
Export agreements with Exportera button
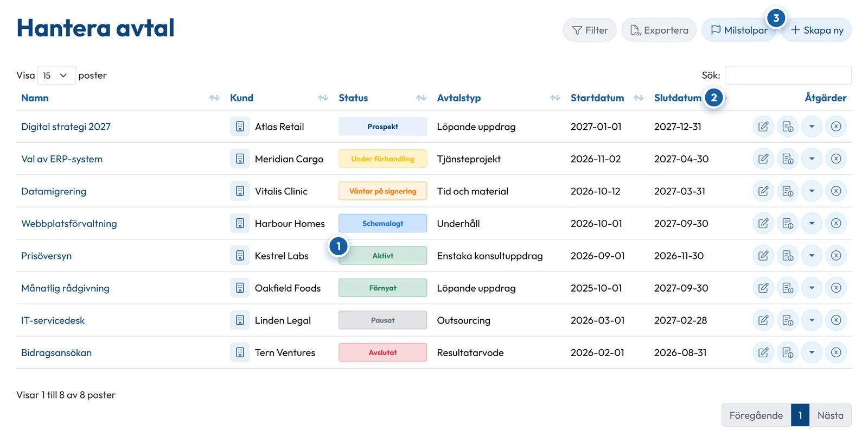[659, 30]
